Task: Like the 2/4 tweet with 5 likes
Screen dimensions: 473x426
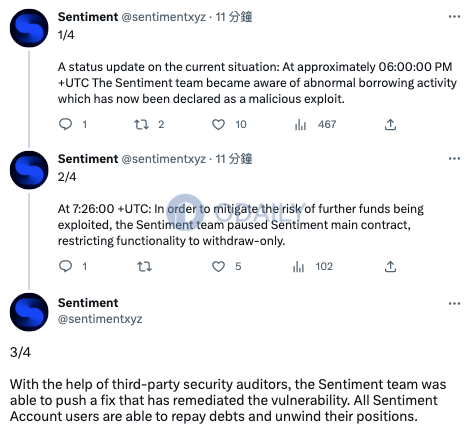Action: [218, 267]
